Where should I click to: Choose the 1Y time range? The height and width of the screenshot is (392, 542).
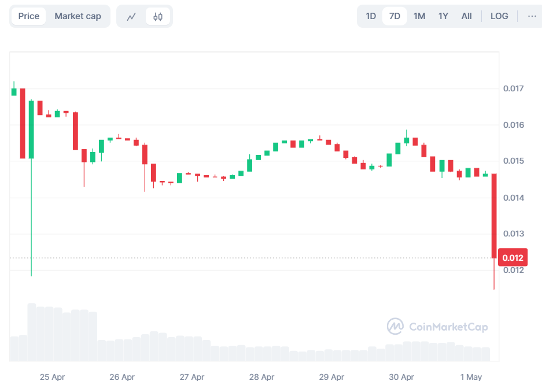pyautogui.click(x=443, y=16)
